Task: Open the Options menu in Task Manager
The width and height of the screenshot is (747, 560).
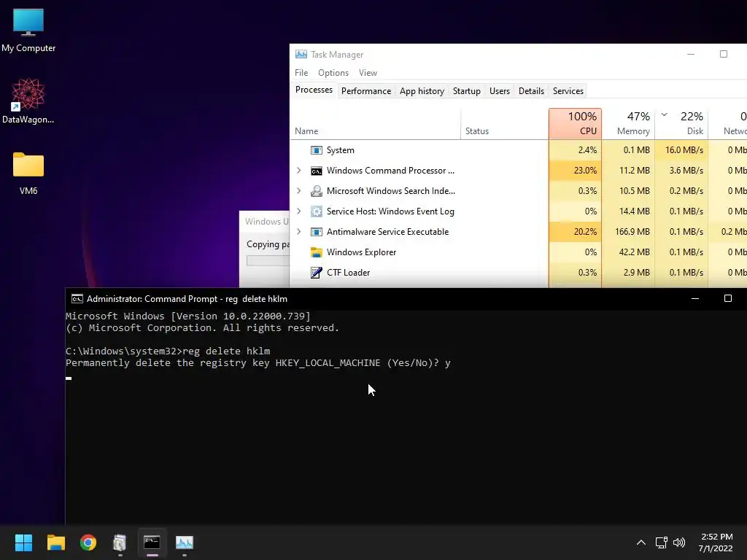Action: (333, 73)
